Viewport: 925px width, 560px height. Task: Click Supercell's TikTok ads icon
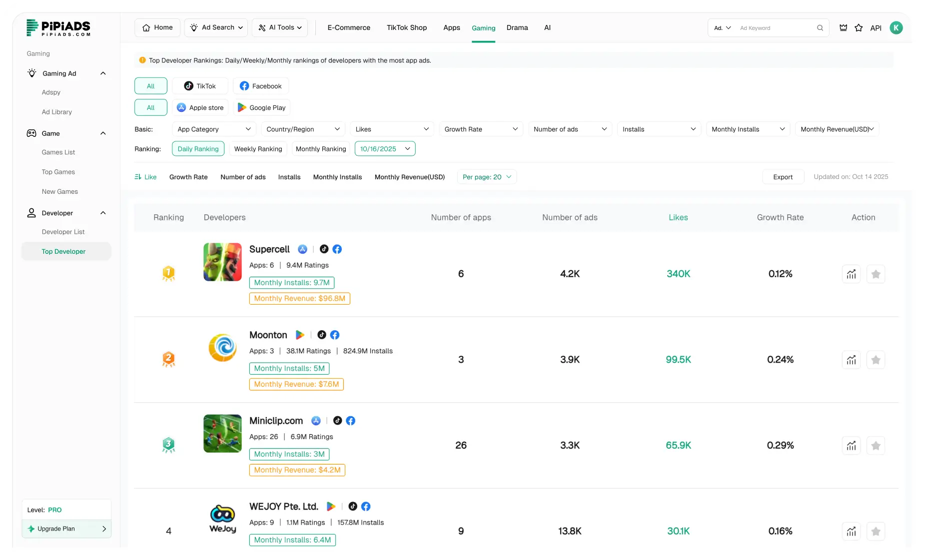tap(324, 249)
